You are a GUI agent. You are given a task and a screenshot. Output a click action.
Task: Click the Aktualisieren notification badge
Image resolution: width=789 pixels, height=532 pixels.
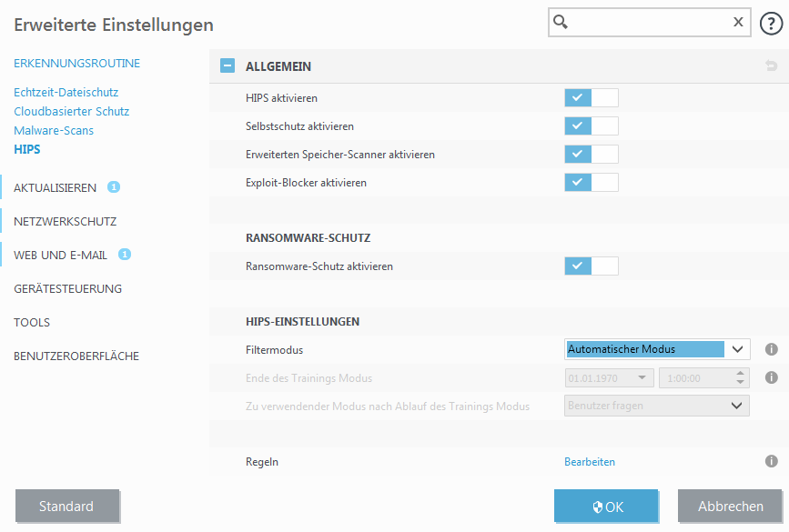[x=114, y=187]
